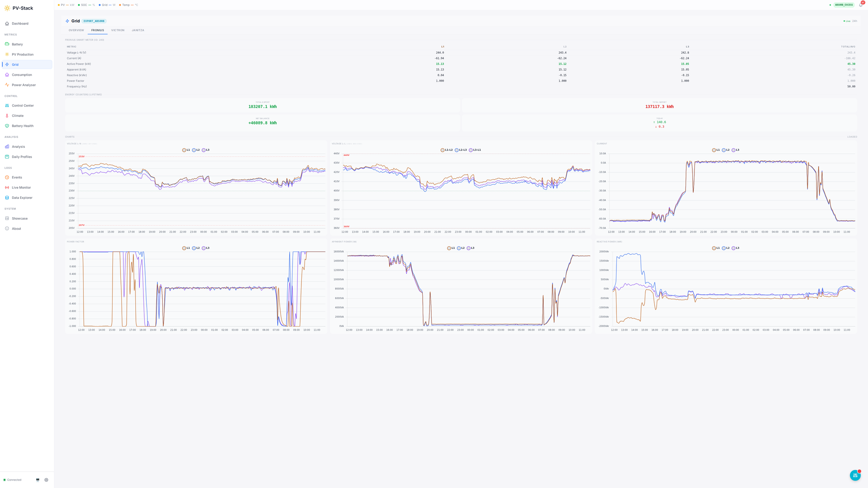Toggle L1 color swatch in Power Factor chart
The image size is (868, 488).
click(184, 248)
